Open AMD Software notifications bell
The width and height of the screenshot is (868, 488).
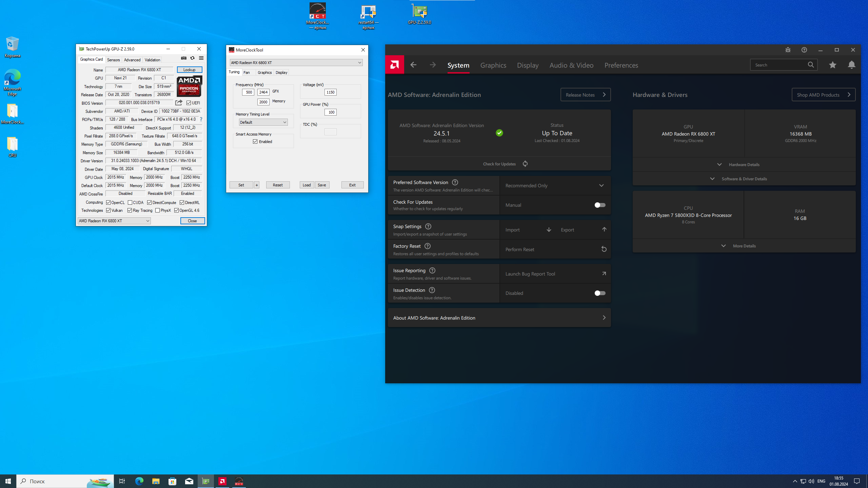click(851, 65)
